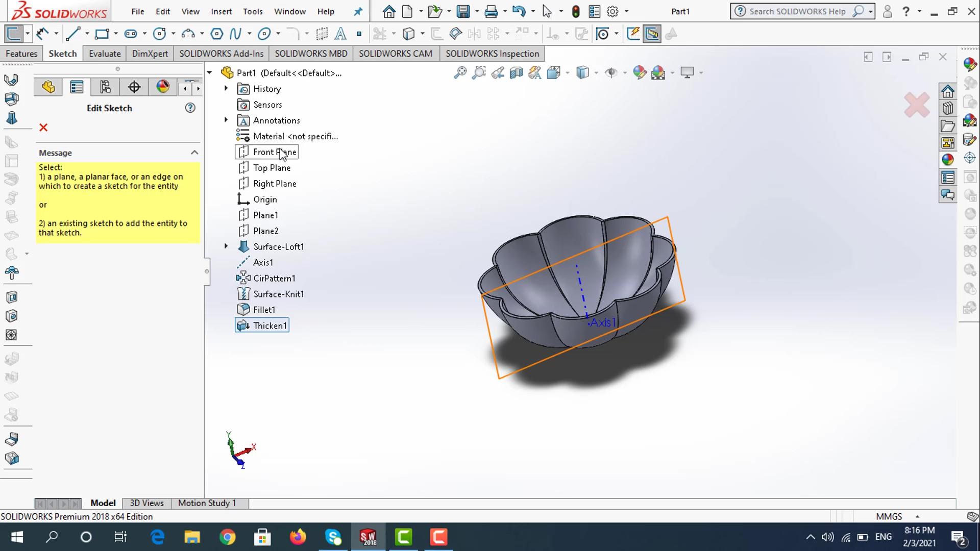Expand the Surface-Loft1 feature
980x551 pixels.
pos(226,246)
